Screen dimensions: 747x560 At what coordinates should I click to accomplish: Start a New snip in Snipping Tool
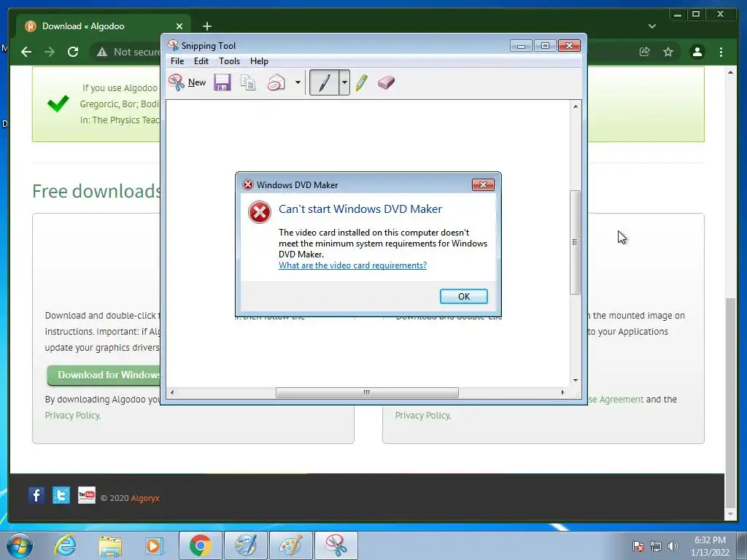[x=187, y=82]
